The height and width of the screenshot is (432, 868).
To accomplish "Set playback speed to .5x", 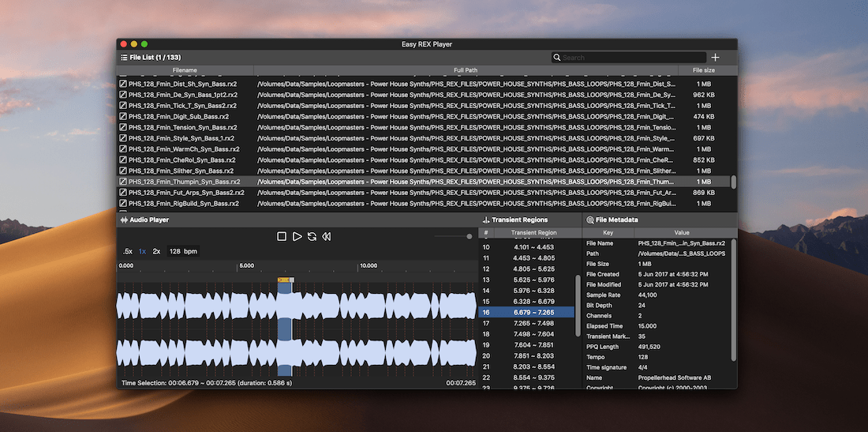I will click(127, 251).
